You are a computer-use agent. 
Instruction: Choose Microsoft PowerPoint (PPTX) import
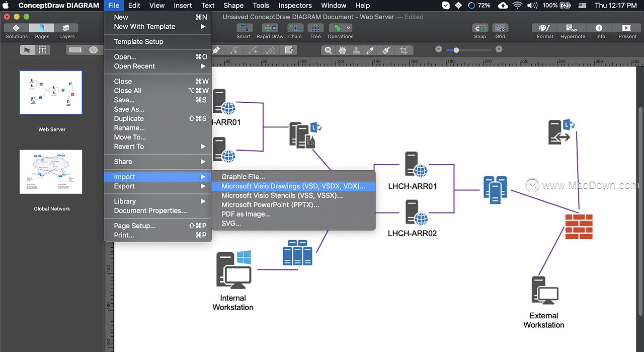(x=293, y=204)
